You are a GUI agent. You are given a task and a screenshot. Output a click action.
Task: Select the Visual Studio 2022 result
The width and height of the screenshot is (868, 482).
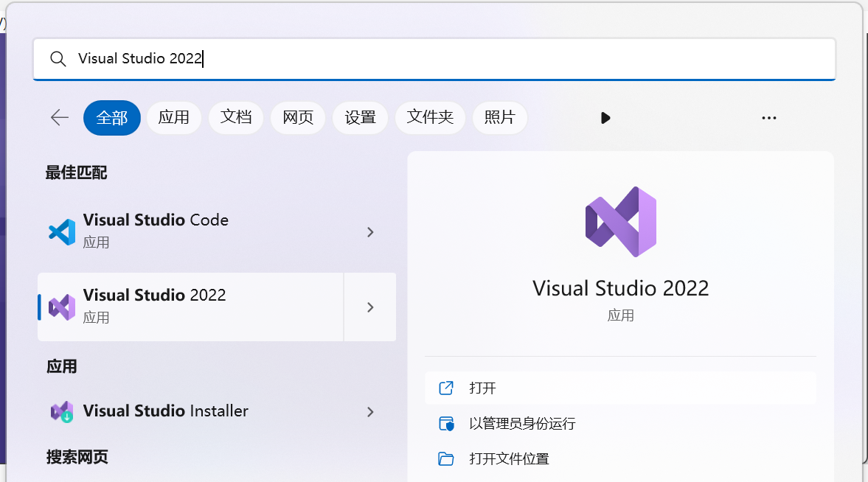click(x=191, y=307)
